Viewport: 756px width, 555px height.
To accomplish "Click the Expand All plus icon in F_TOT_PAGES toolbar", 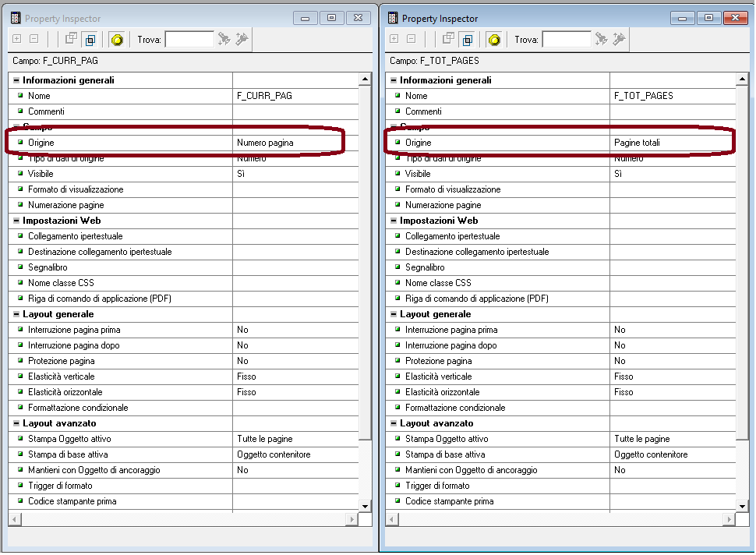I will (394, 39).
